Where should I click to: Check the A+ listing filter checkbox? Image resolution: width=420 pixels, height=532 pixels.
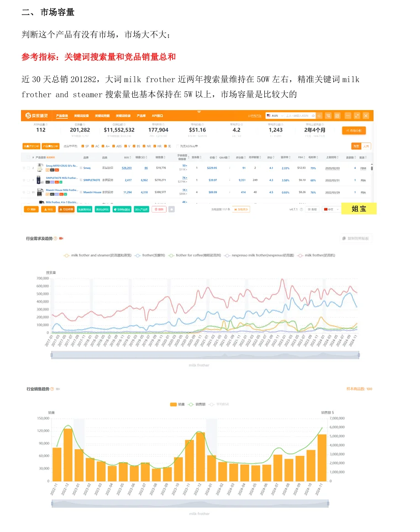pyautogui.click(x=102, y=146)
